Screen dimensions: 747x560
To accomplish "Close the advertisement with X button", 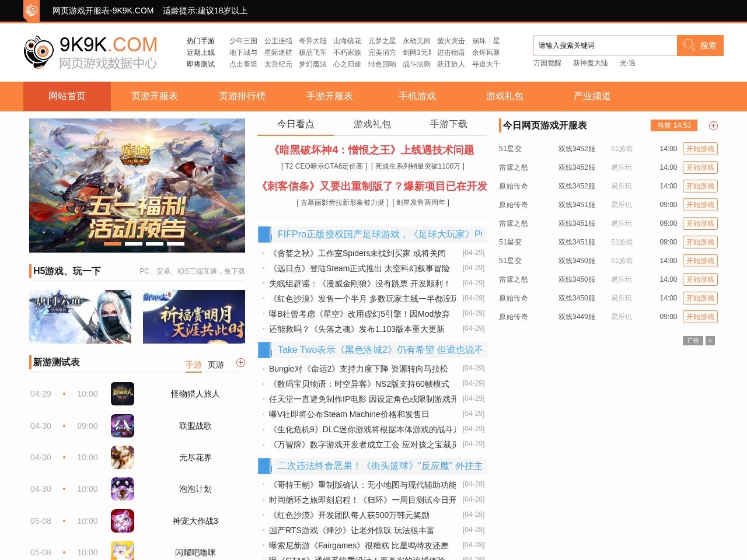I will coord(710,341).
